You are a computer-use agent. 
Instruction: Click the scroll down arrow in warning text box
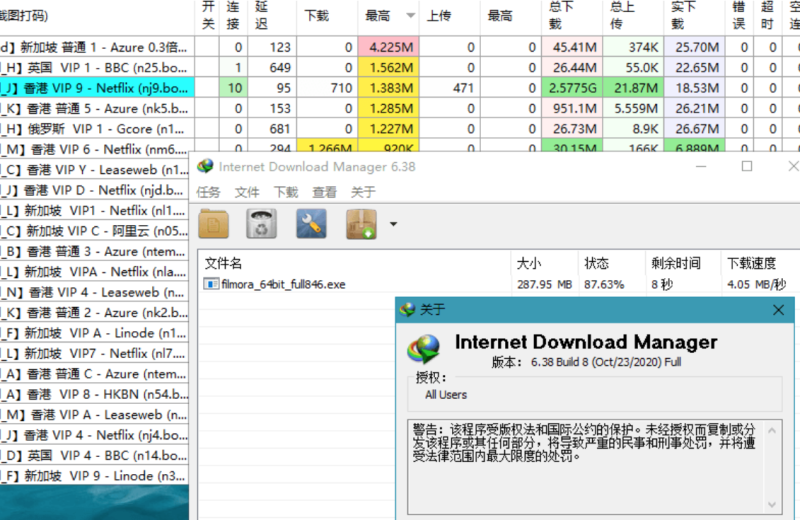coord(772,504)
